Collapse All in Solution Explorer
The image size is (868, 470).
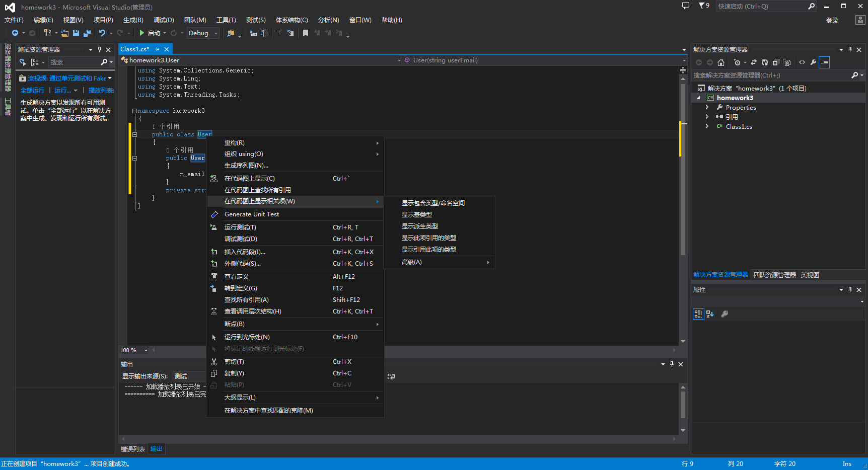(x=776, y=62)
